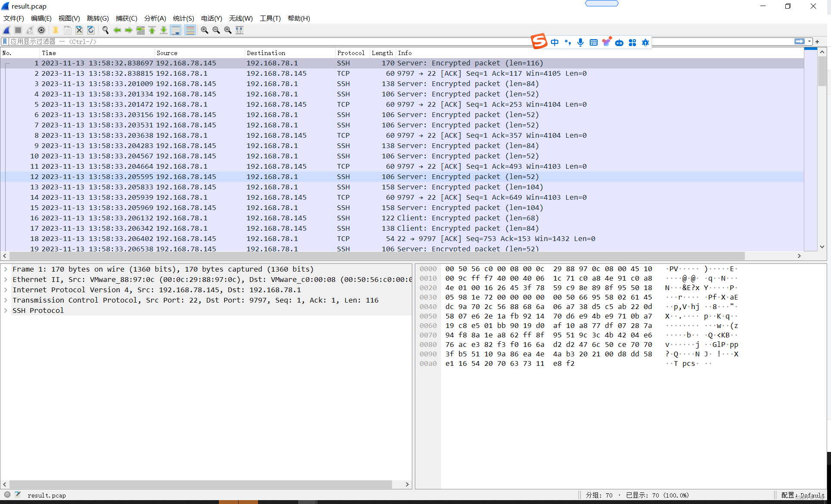Toggle Sogou Chinese input mode indicator
The width and height of the screenshot is (831, 504).
point(554,42)
